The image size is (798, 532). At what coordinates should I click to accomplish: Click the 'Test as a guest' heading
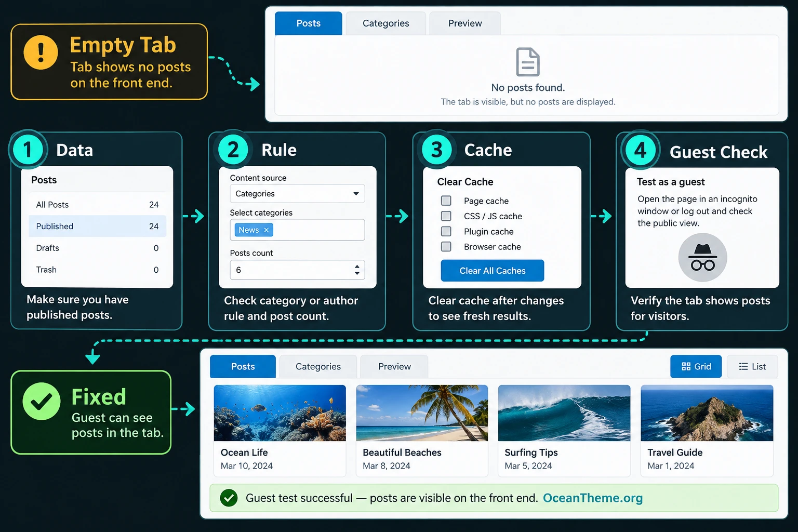[671, 182]
